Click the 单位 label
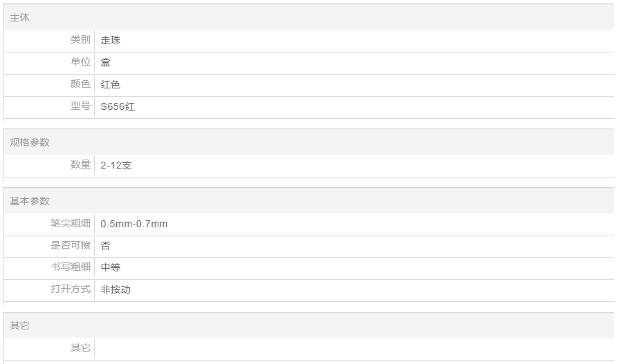The height and width of the screenshot is (364, 619). click(x=80, y=62)
